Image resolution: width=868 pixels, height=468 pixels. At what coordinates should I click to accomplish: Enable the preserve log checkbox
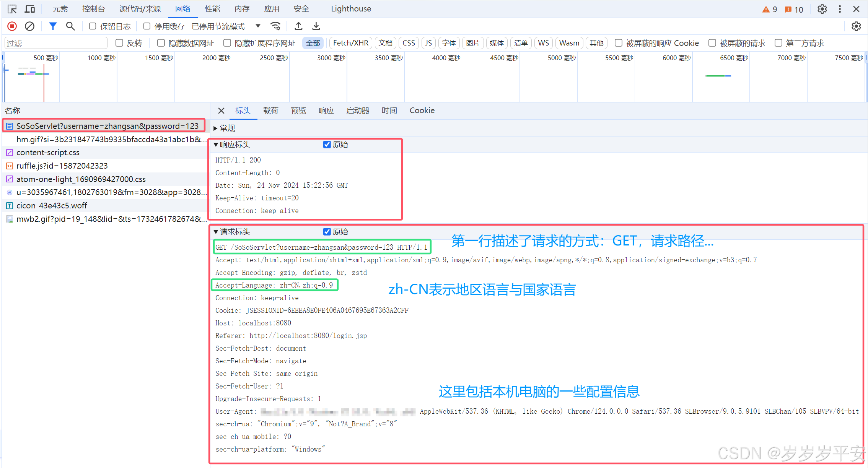92,26
